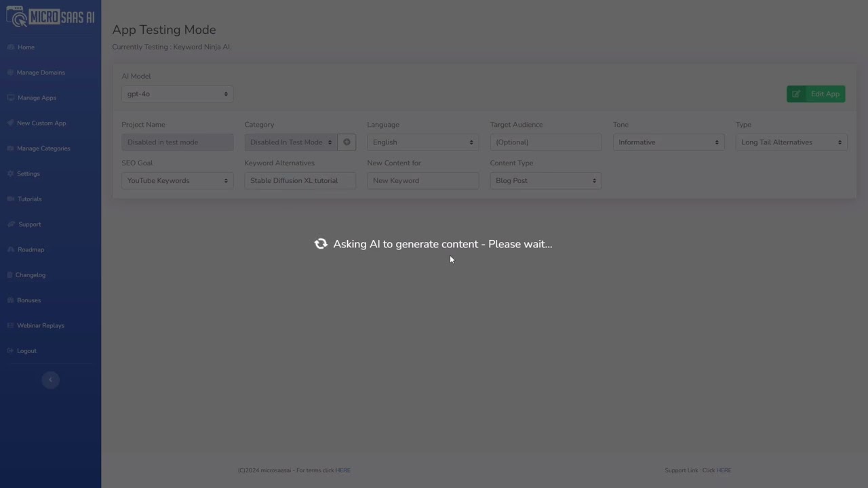Click the terms HERE link in footer
The width and height of the screenshot is (868, 488).
click(x=343, y=470)
